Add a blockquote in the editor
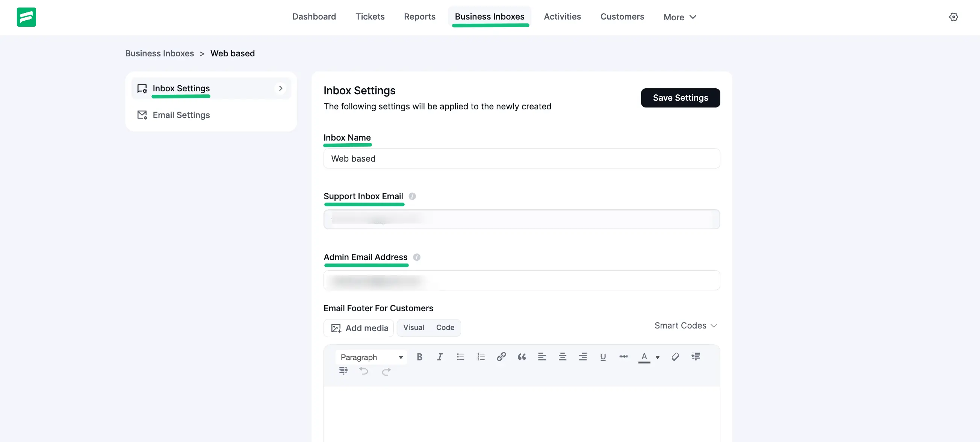 tap(522, 357)
